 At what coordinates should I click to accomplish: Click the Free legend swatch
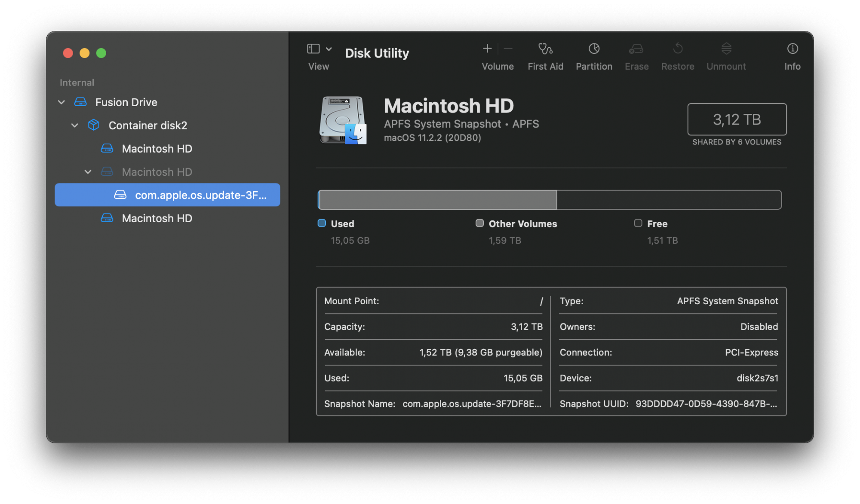pos(638,223)
